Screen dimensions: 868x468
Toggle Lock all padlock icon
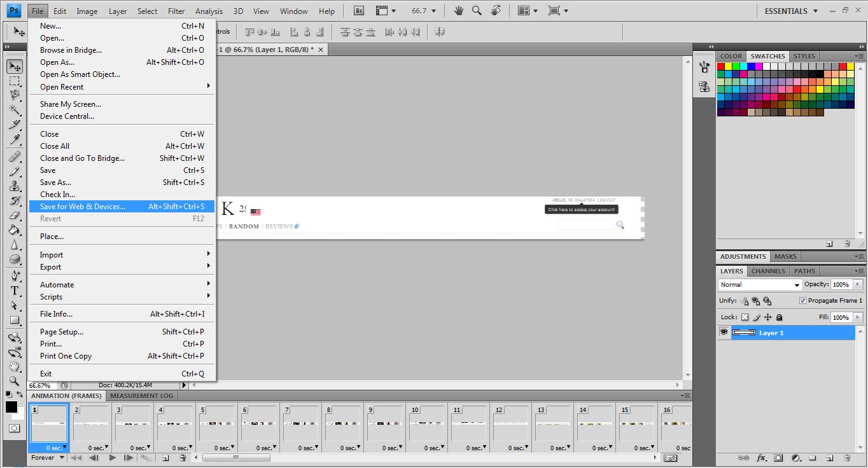click(x=780, y=317)
